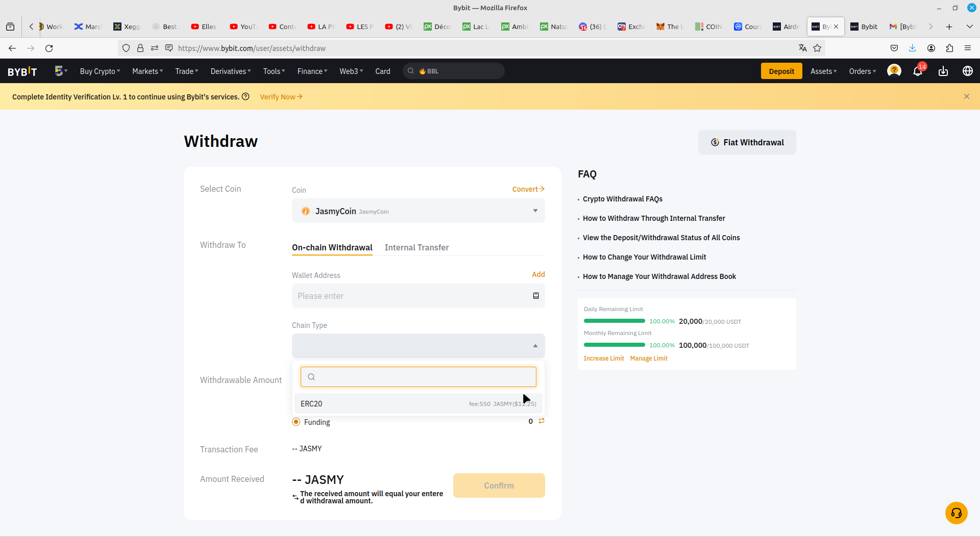Select On-chain Withdrawal tab

332,247
